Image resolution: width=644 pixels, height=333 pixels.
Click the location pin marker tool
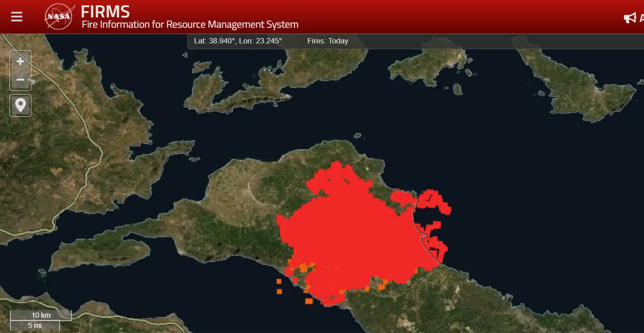[20, 106]
